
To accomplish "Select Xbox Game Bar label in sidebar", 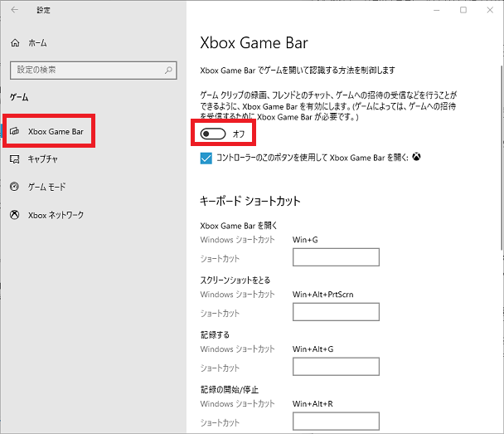I will [56, 132].
